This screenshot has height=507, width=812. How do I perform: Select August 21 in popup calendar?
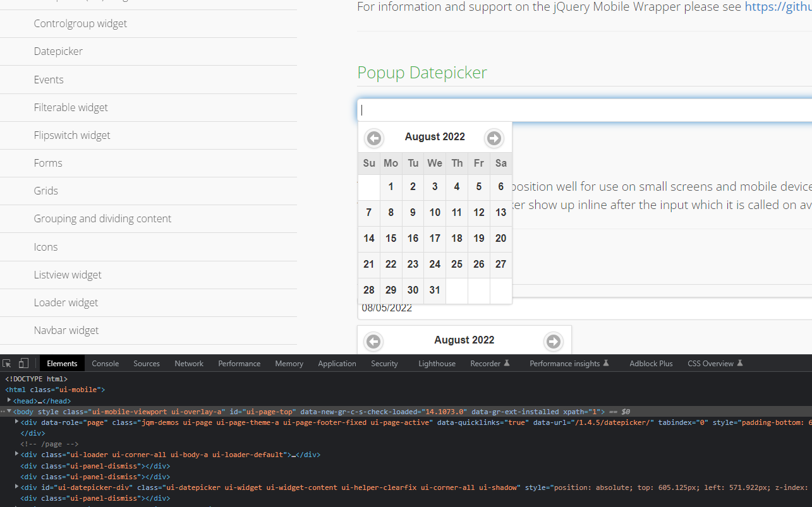[x=369, y=265]
